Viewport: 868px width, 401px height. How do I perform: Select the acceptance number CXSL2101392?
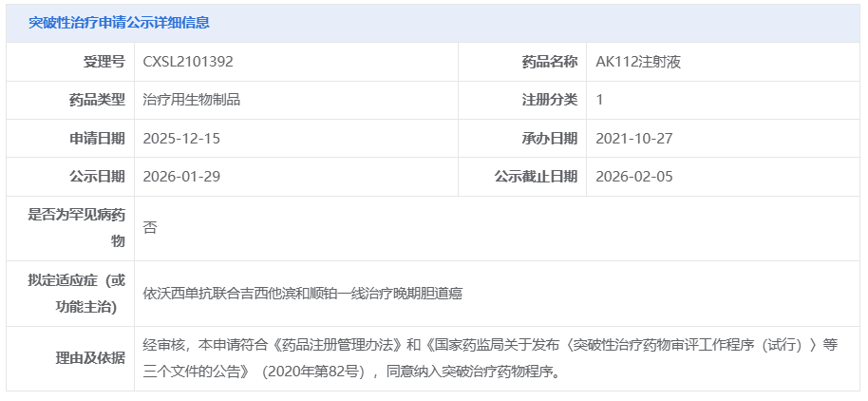pos(188,62)
